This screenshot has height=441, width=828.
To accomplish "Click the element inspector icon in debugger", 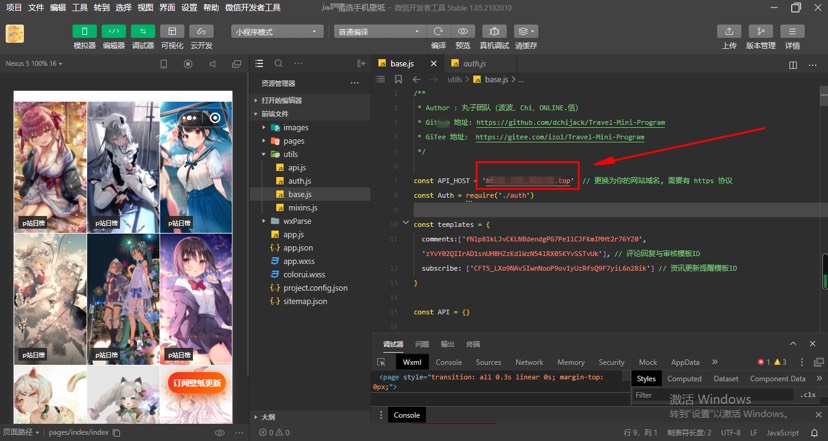I will tap(381, 362).
